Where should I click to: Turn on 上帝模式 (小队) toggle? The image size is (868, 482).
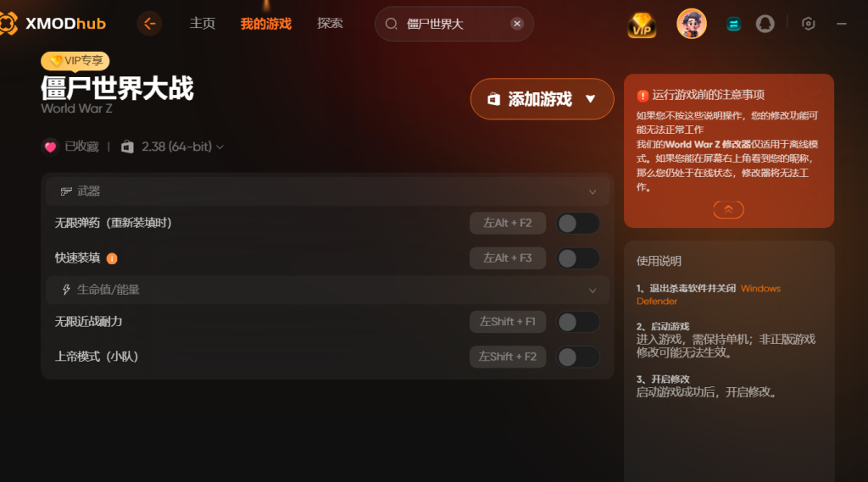point(578,357)
